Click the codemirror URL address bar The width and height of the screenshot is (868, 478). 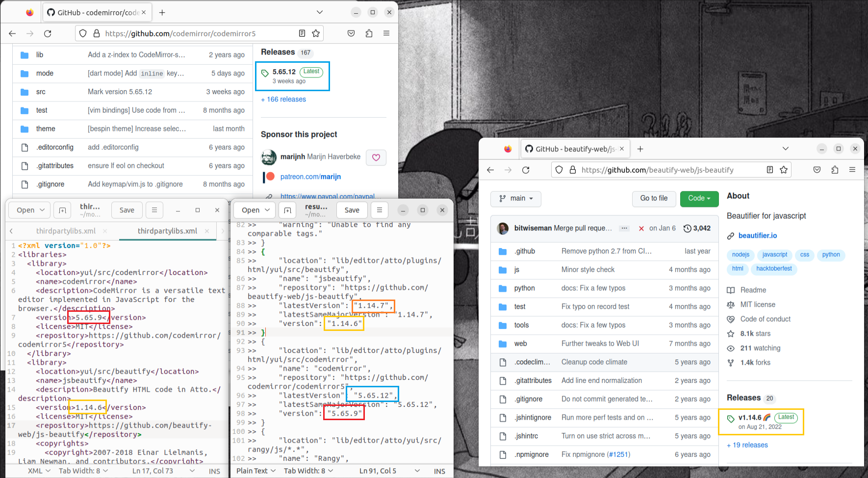pos(199,33)
